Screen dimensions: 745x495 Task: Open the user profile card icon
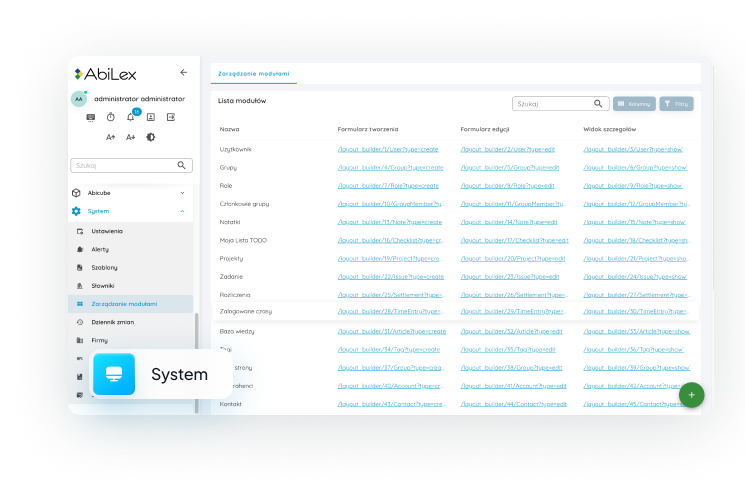coord(150,117)
